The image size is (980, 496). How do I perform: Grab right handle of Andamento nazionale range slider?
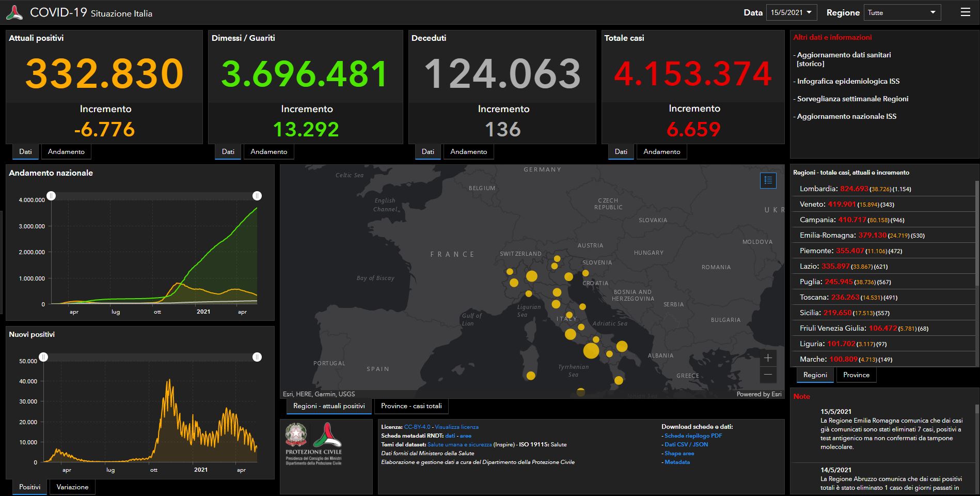tap(257, 196)
